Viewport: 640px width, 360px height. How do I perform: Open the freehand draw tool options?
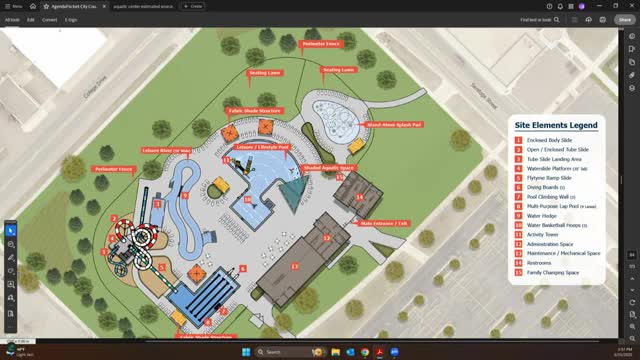point(11,271)
